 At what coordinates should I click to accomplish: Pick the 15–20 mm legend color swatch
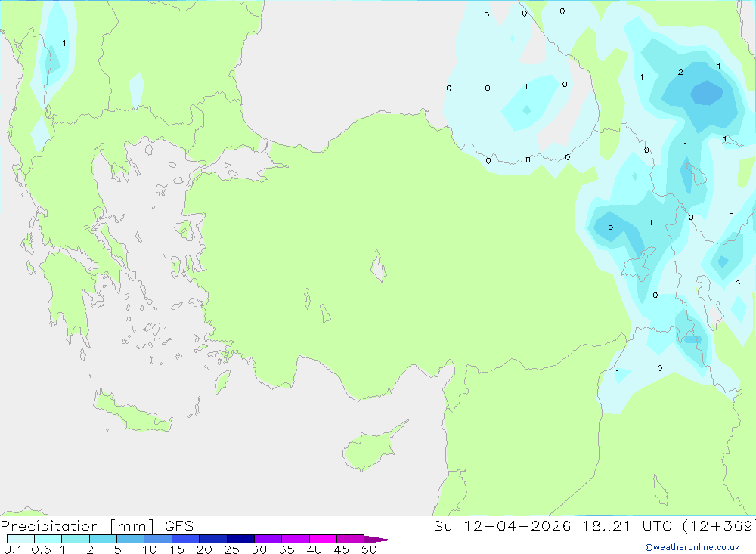click(x=186, y=539)
